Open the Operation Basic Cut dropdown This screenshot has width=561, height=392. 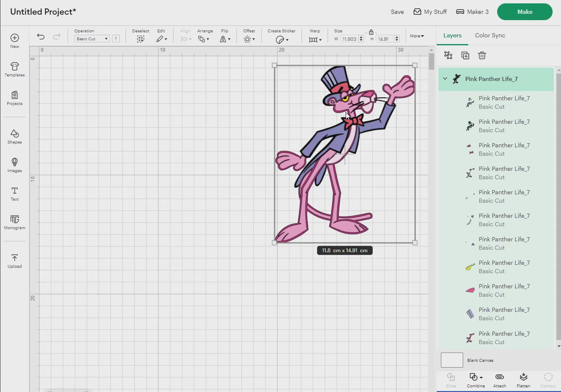[x=92, y=39]
